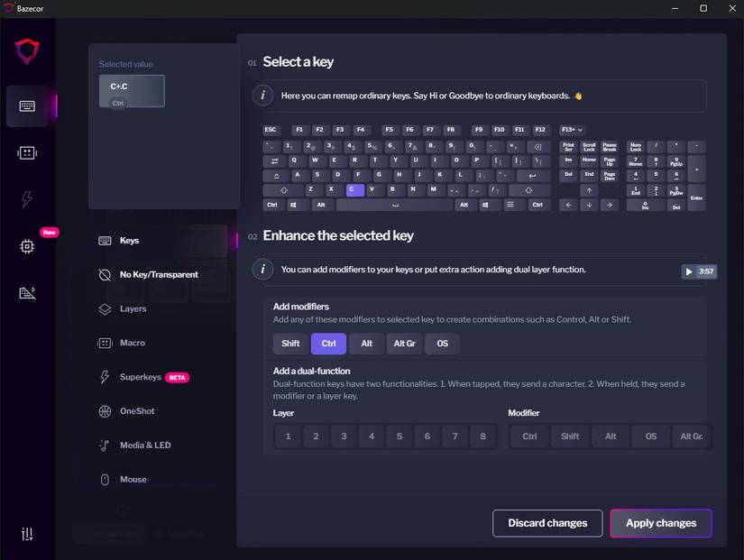The image size is (744, 560).
Task: Click the Dygma shield logo at the top
Action: click(27, 51)
